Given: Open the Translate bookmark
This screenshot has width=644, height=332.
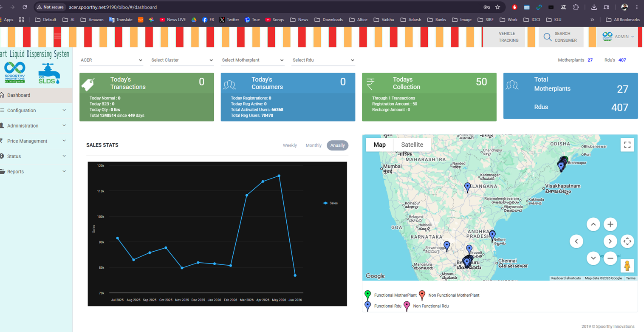Looking at the screenshot, I should [x=121, y=20].
